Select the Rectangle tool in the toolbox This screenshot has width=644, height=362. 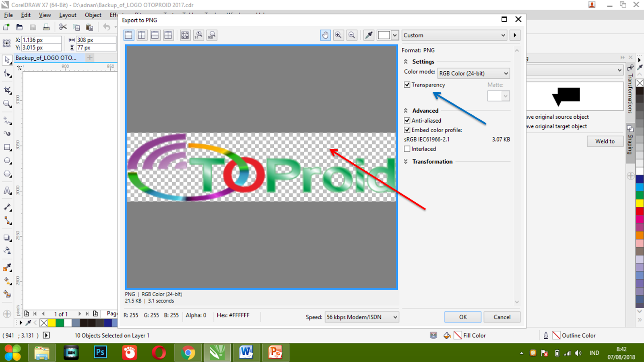coord(7,147)
